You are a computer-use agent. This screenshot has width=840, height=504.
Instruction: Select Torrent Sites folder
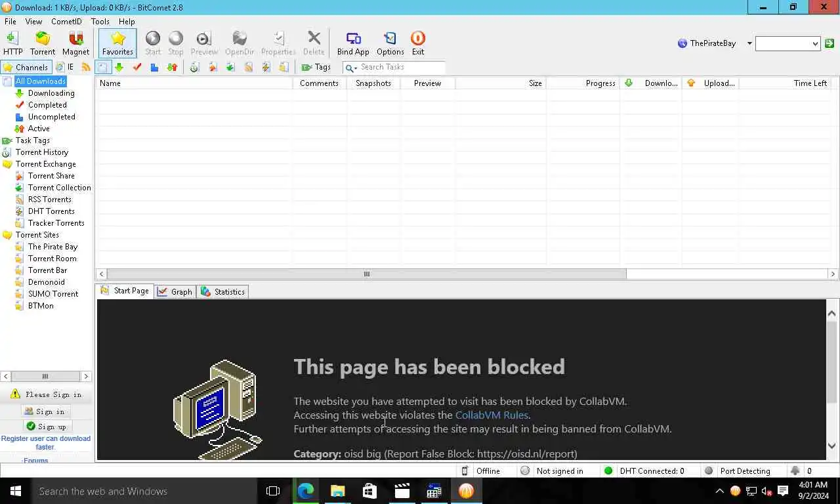click(37, 235)
